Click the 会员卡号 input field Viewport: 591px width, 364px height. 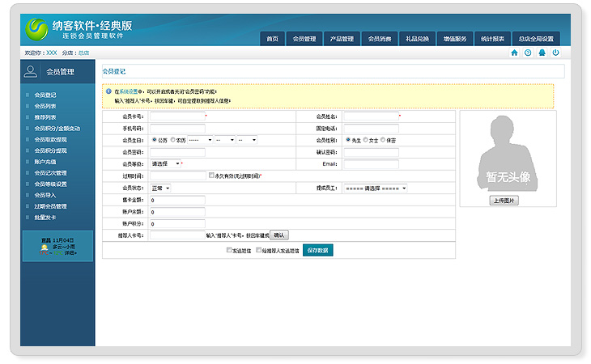(x=176, y=116)
